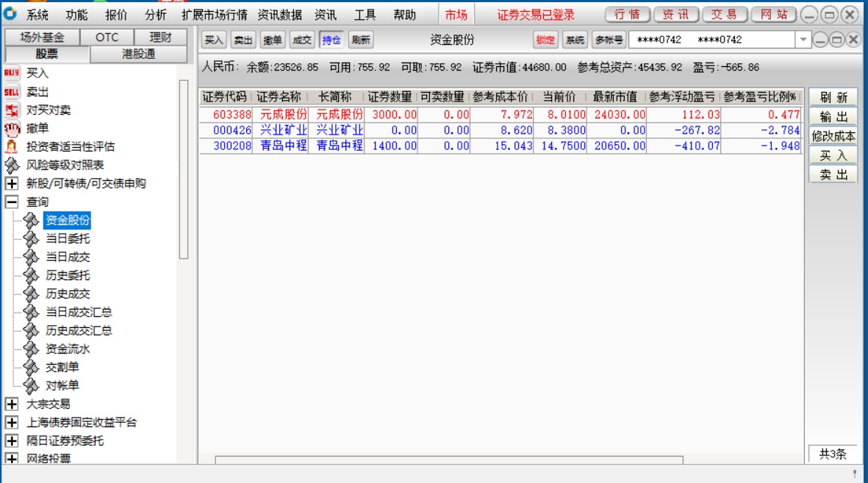Click the 交易 button in title bar
This screenshot has width=868, height=483.
pyautogui.click(x=724, y=15)
